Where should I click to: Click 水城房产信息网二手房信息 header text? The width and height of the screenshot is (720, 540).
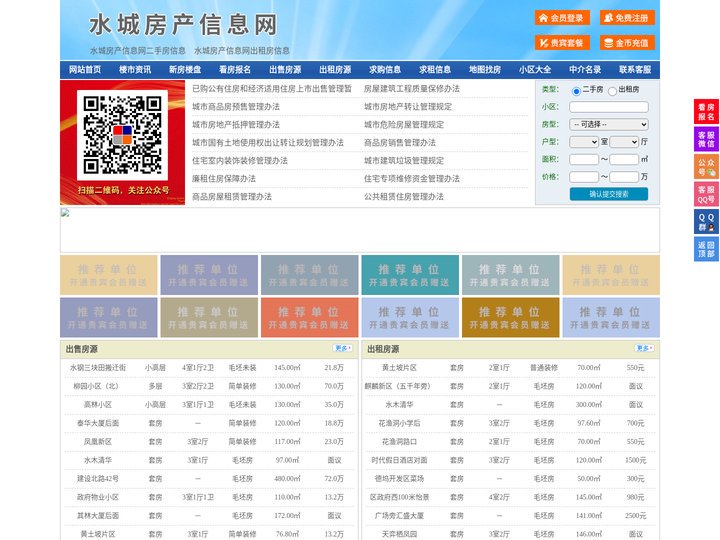click(138, 51)
